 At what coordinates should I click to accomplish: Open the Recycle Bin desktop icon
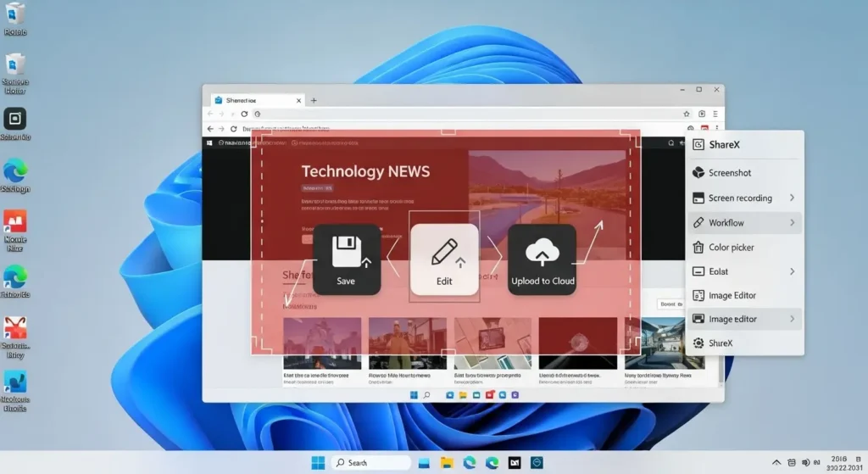[x=15, y=14]
